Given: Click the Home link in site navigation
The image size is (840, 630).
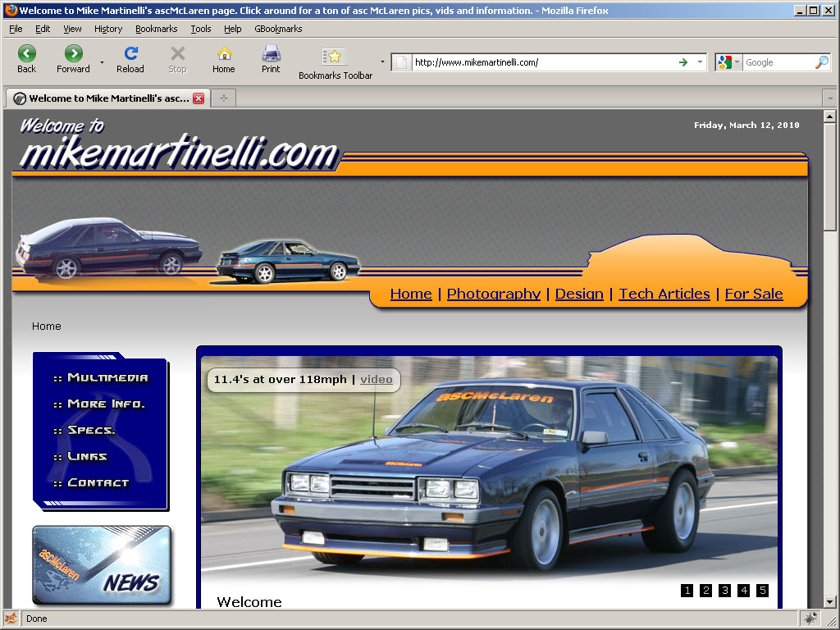Looking at the screenshot, I should point(411,294).
